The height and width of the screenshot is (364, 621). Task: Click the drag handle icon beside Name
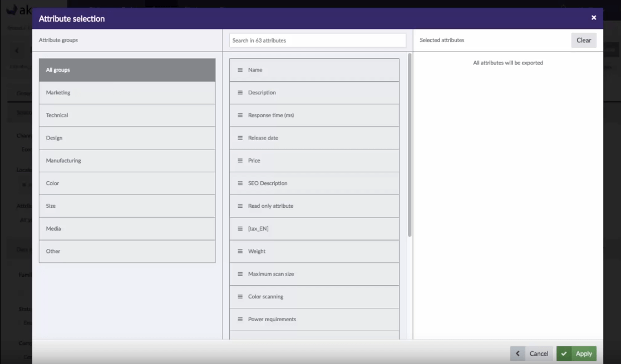point(240,70)
